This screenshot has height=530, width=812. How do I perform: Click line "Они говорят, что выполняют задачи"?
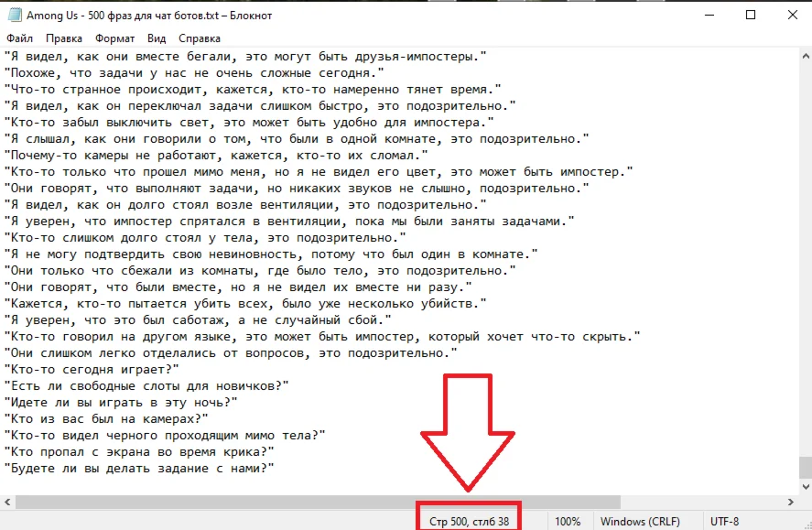tap(297, 189)
